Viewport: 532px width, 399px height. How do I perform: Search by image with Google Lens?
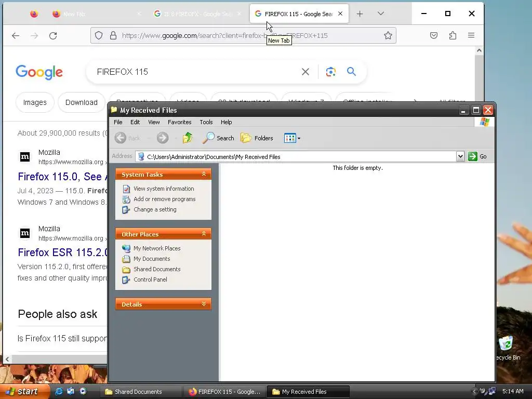(x=331, y=72)
